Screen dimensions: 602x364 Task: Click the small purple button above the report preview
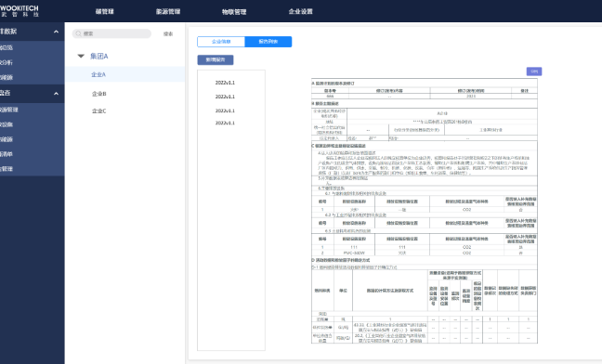pyautogui.click(x=534, y=71)
